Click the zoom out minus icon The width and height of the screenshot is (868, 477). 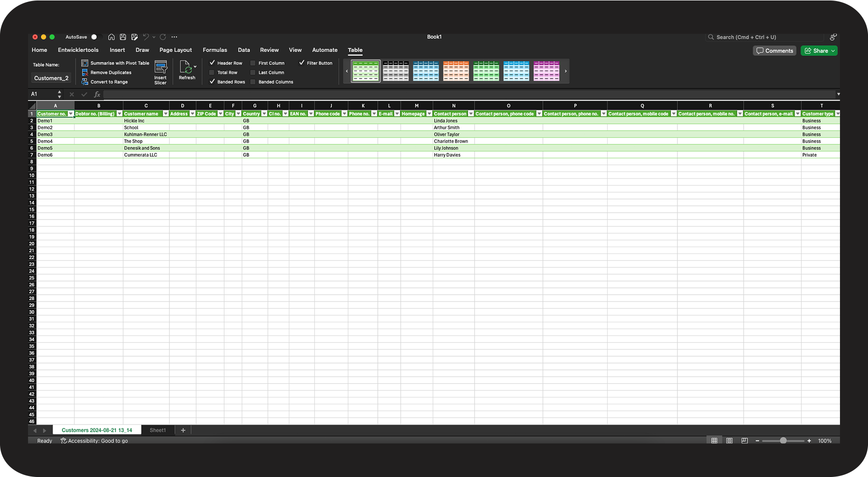pyautogui.click(x=757, y=441)
